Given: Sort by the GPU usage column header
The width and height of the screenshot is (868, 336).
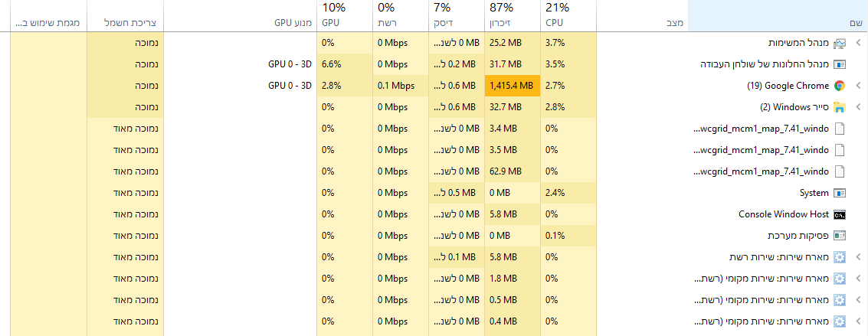Looking at the screenshot, I should pos(344,16).
